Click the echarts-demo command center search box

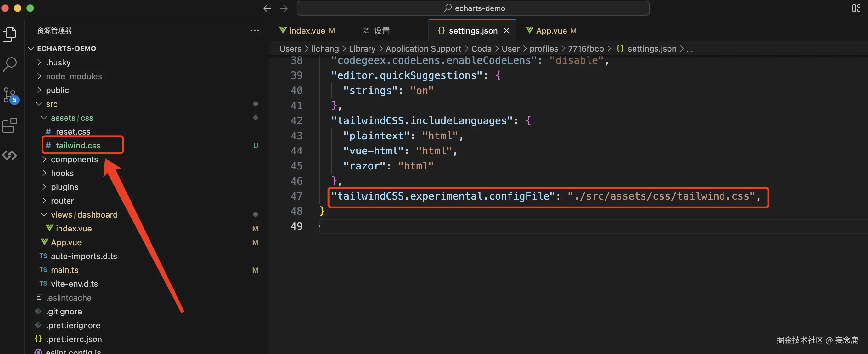473,8
